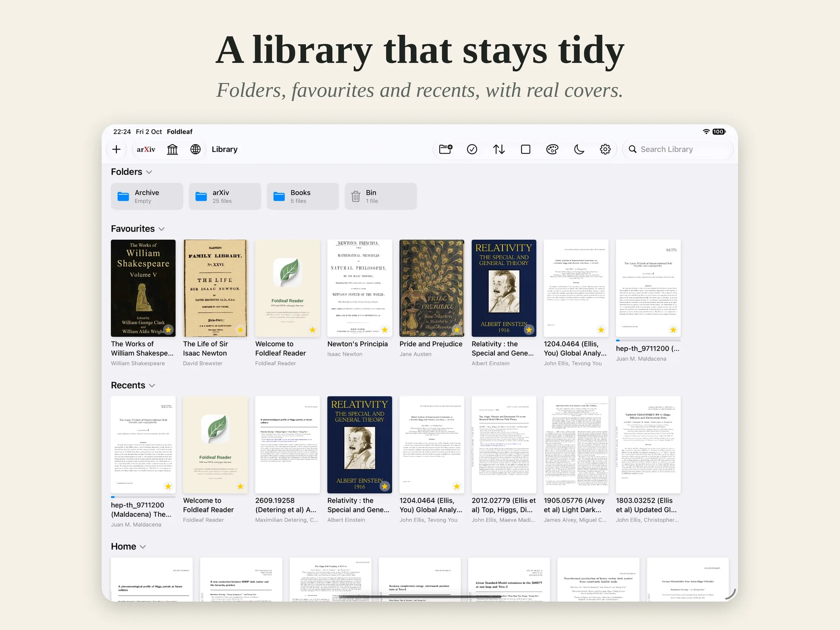840x630 pixels.
Task: Open 2012.02779 (Ellis et al) paper
Action: pos(504,445)
